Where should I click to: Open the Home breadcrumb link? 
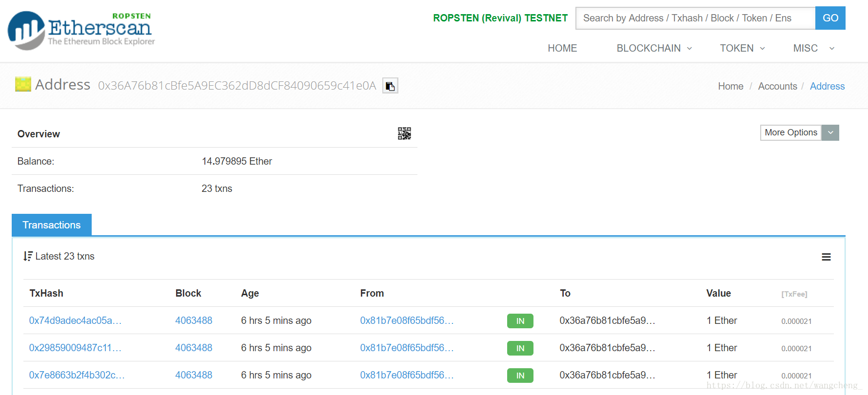[730, 86]
